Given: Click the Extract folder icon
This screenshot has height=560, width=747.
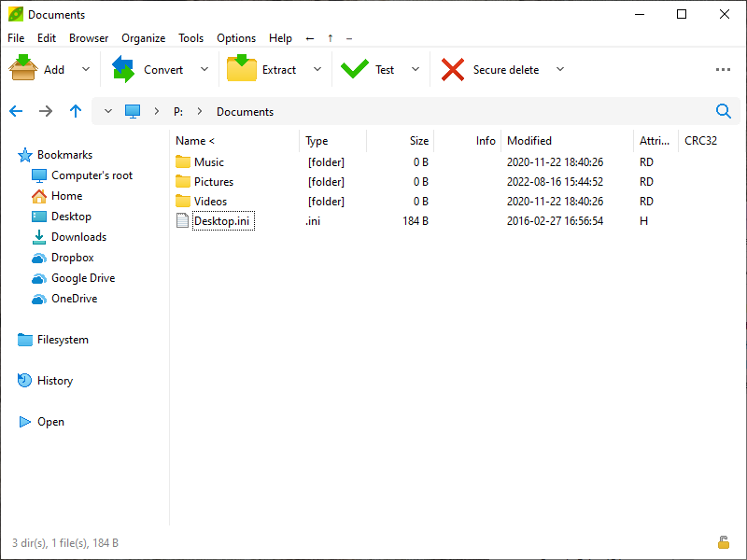Looking at the screenshot, I should tap(242, 69).
